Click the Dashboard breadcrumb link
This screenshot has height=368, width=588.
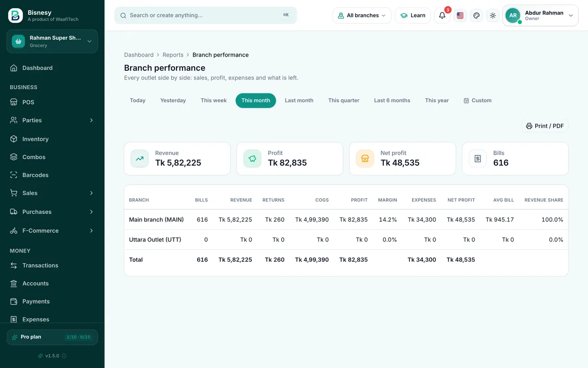point(139,55)
